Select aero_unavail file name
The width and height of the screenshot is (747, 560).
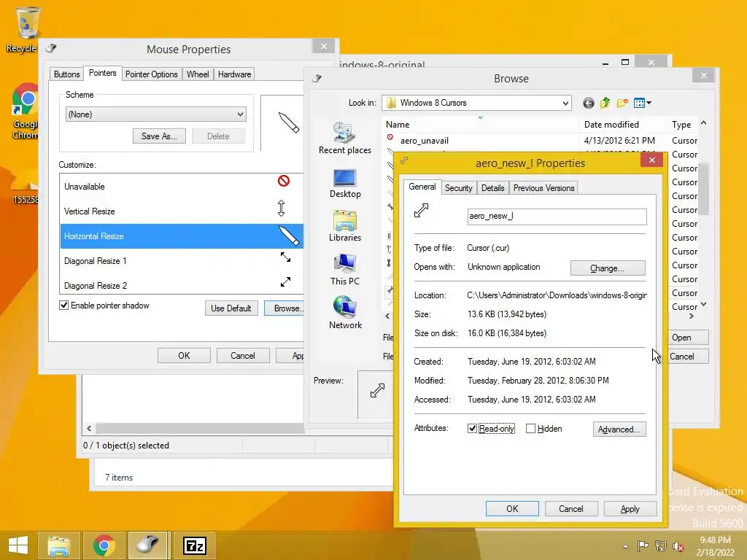point(425,141)
